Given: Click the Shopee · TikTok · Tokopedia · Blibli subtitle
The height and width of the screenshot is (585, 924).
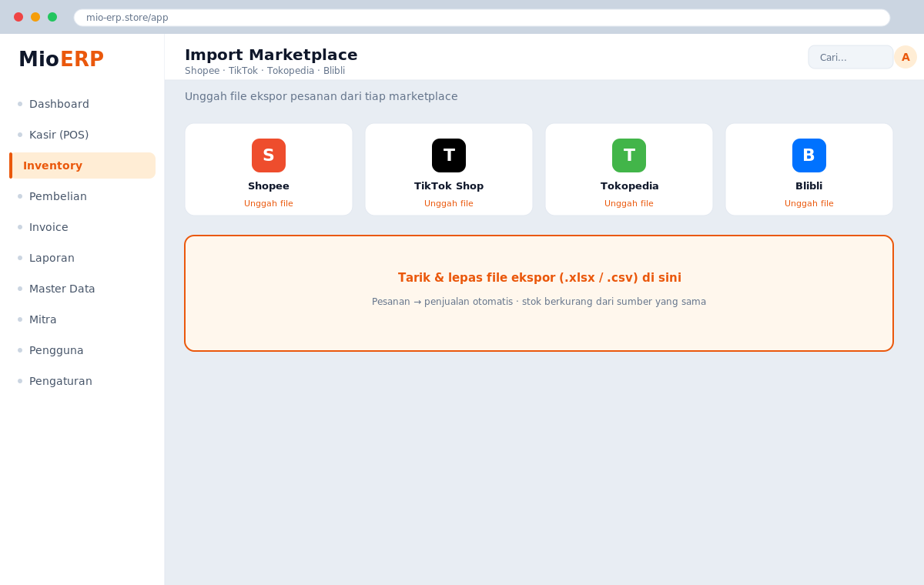Looking at the screenshot, I should [x=265, y=71].
